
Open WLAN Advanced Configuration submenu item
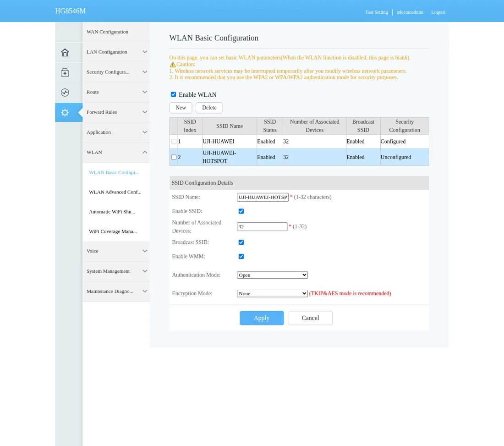(115, 192)
